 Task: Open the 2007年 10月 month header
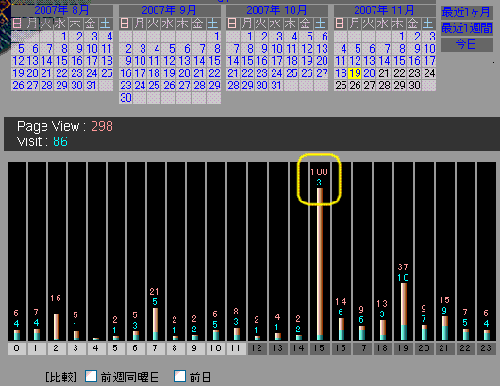tap(277, 10)
